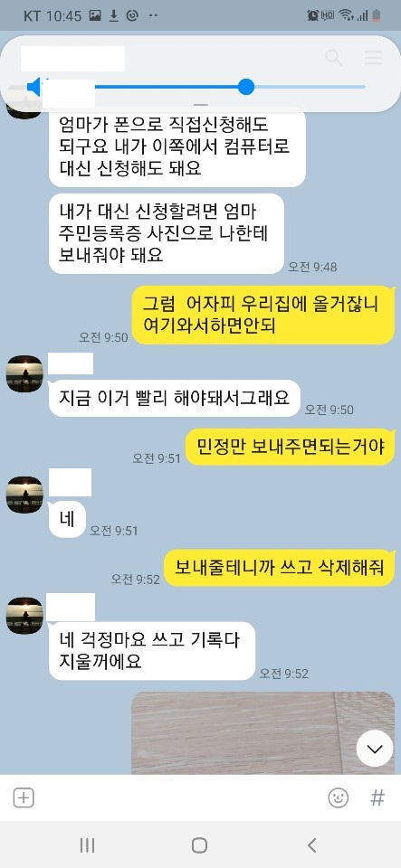This screenshot has width=401, height=868.
Task: Tap sunset profile picture beside 네 message
Action: click(x=24, y=495)
